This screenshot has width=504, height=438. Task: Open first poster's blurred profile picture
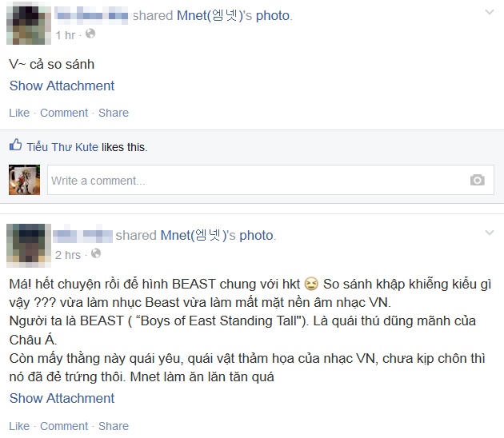coord(29,25)
